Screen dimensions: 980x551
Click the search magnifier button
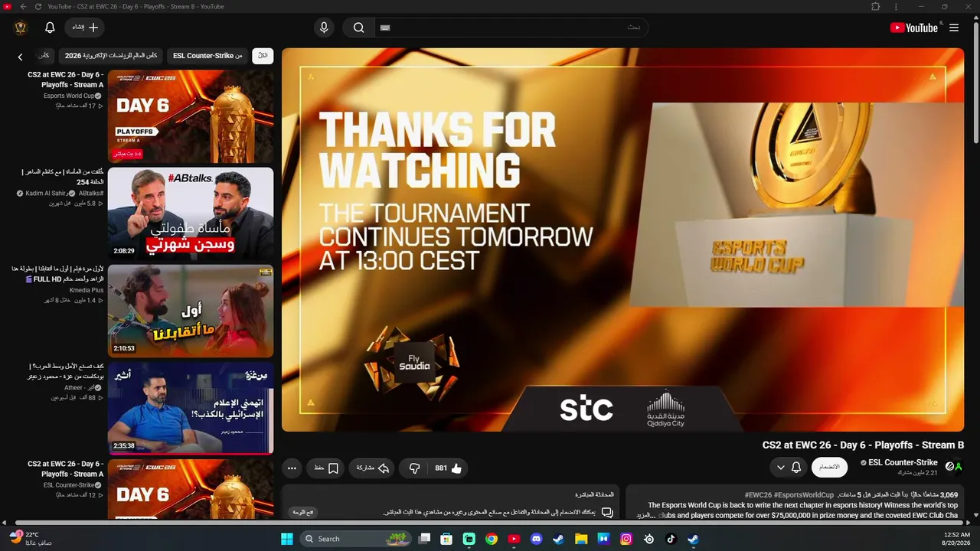[x=358, y=28]
